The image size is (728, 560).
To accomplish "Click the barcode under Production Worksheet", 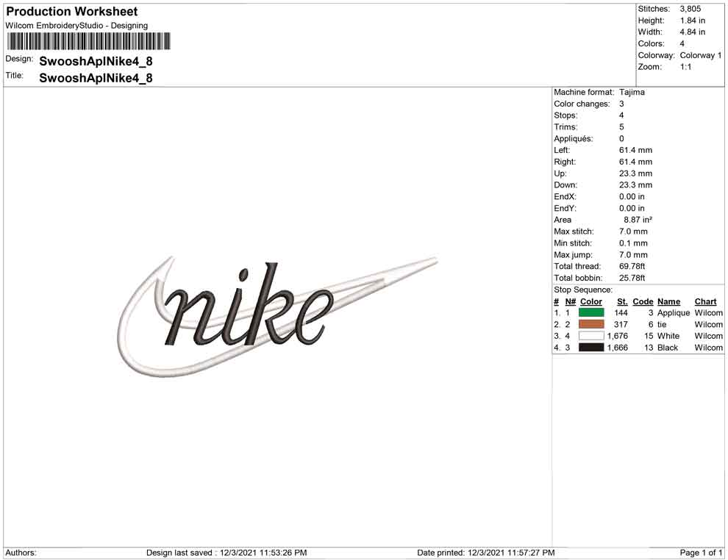I will click(88, 41).
